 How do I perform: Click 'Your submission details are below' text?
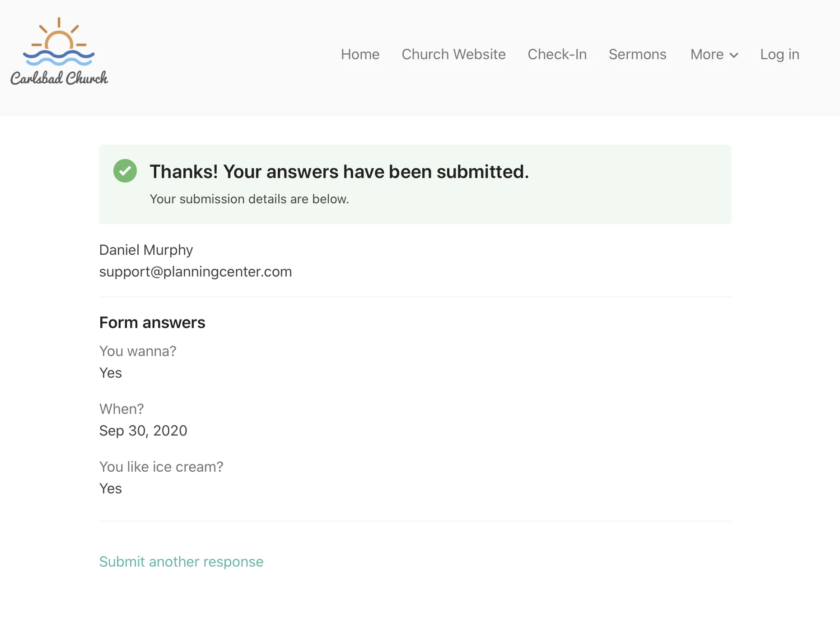[x=249, y=199]
